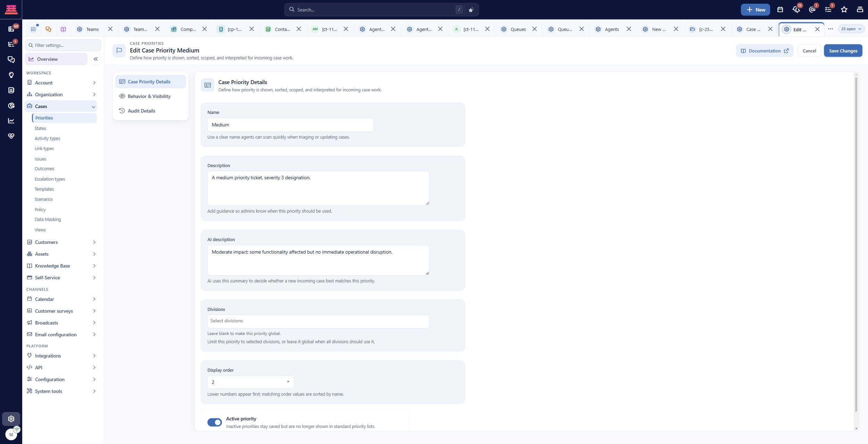Open the States settings item
Image resolution: width=868 pixels, height=444 pixels.
[x=40, y=129]
